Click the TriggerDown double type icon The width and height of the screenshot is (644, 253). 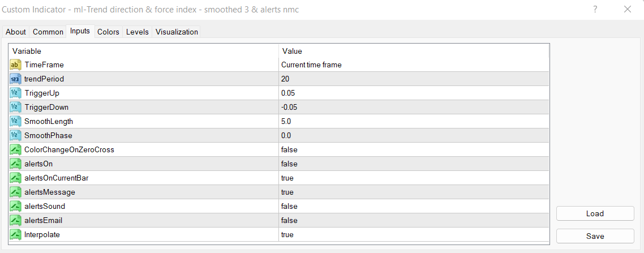15,108
